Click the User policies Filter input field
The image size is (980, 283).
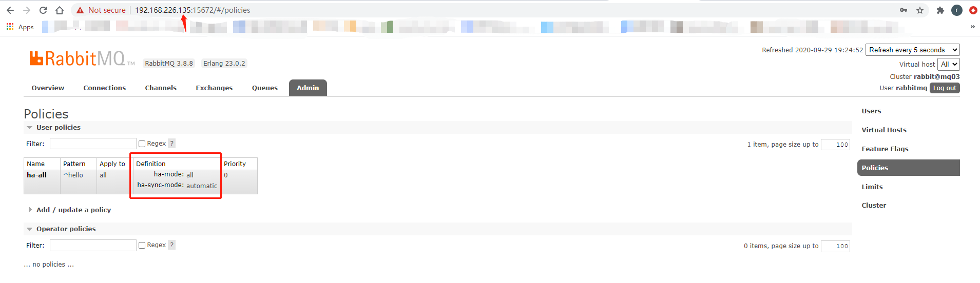click(x=93, y=144)
